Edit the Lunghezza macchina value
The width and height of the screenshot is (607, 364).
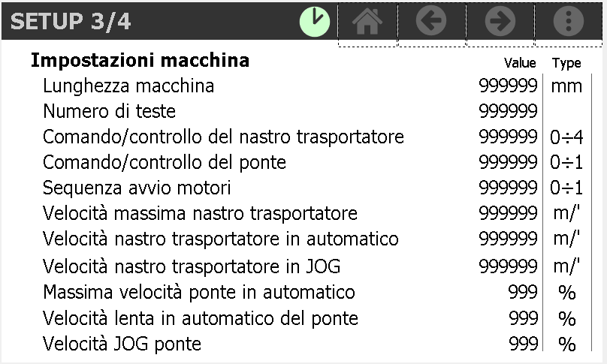[508, 86]
